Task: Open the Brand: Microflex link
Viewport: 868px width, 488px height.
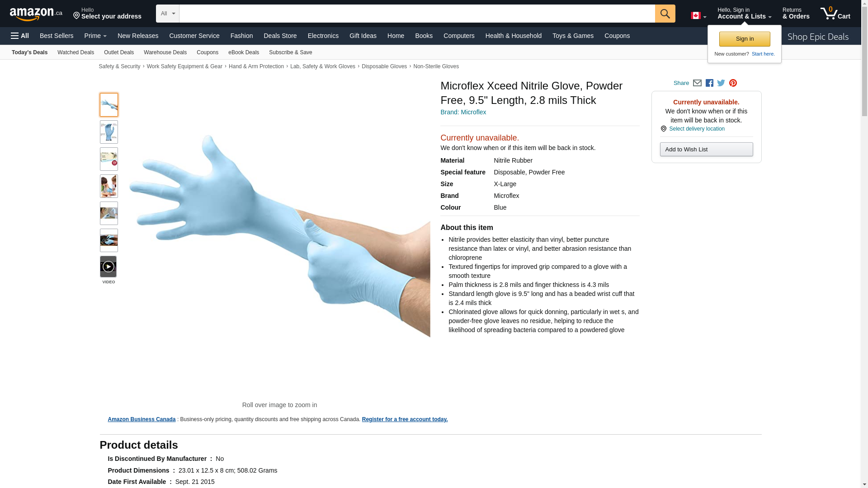Action: [463, 112]
